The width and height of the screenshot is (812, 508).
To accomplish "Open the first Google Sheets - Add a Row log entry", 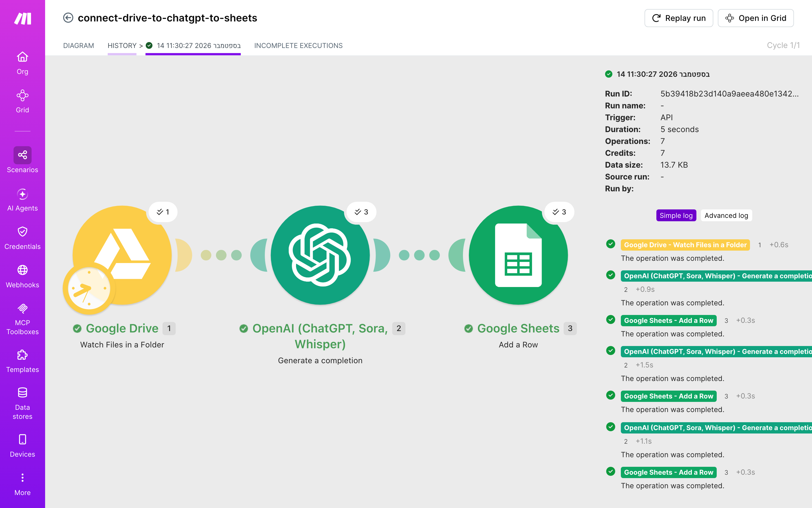I will pos(669,321).
